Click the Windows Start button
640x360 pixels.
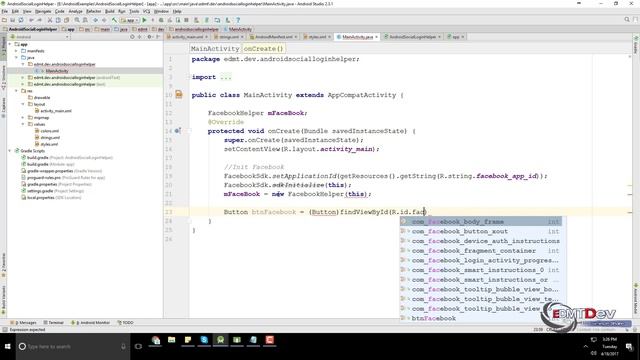[x=7, y=347]
